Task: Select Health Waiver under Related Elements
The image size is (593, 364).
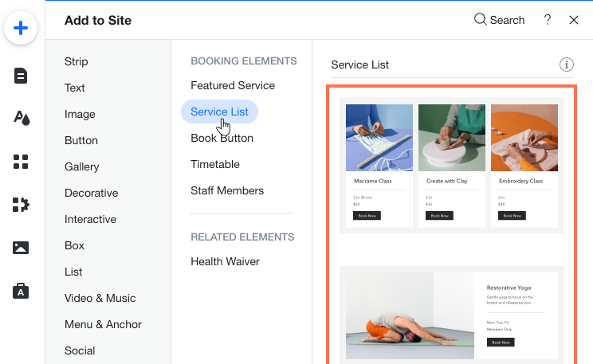Action: click(225, 261)
